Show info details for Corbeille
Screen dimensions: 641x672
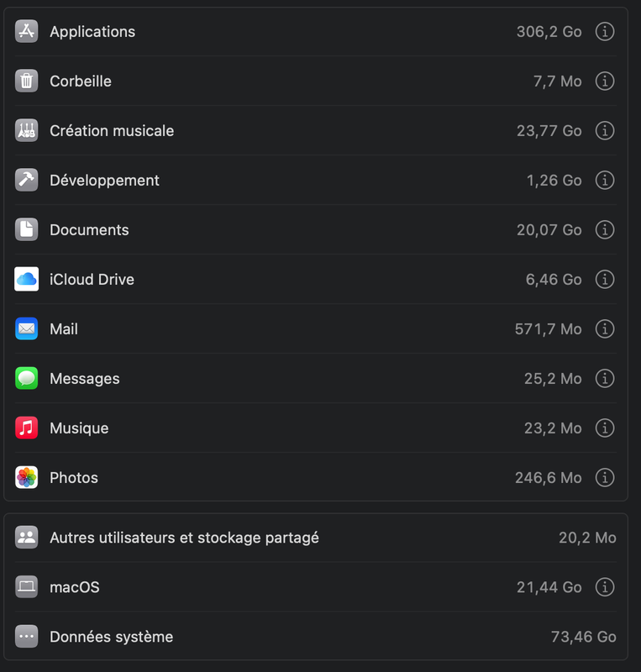pyautogui.click(x=604, y=81)
